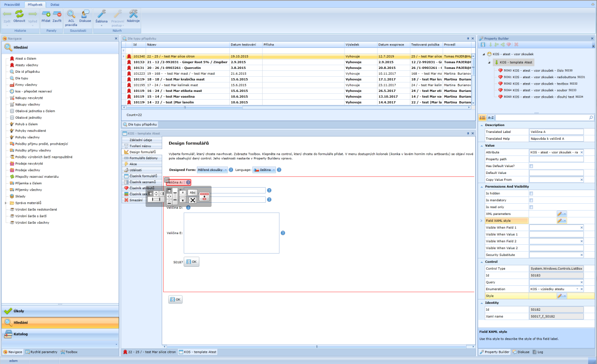Open the Formuláře šablony side tab
This screenshot has height=364, width=597.
point(143,158)
